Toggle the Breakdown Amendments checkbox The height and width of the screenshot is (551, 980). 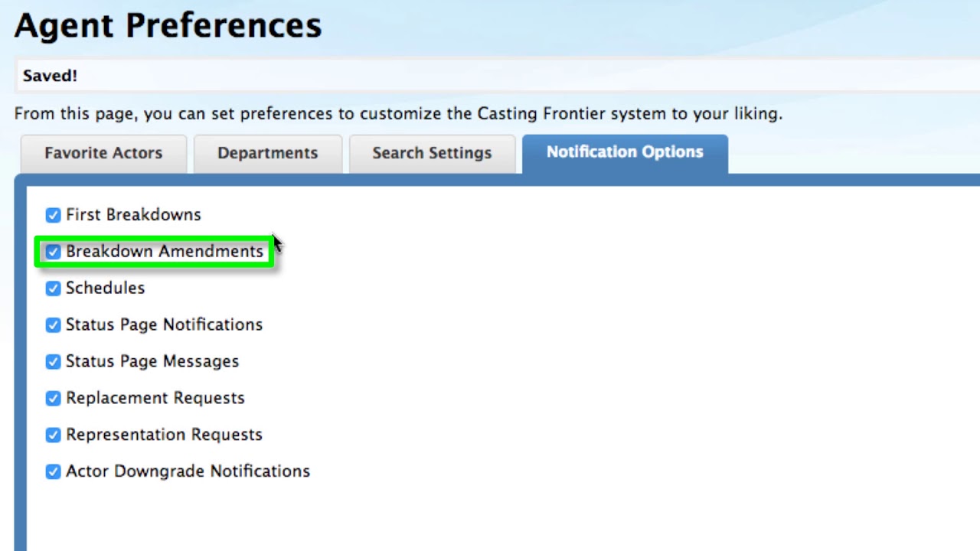point(53,252)
